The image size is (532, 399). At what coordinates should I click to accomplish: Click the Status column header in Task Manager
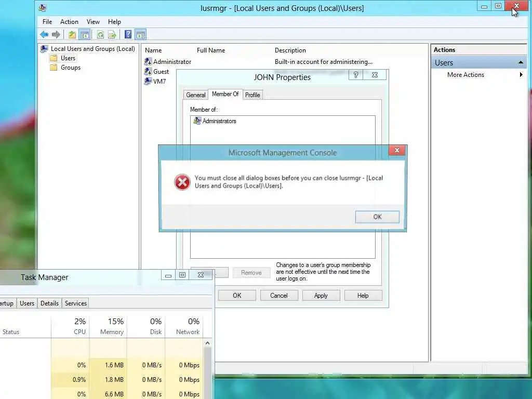tap(11, 332)
